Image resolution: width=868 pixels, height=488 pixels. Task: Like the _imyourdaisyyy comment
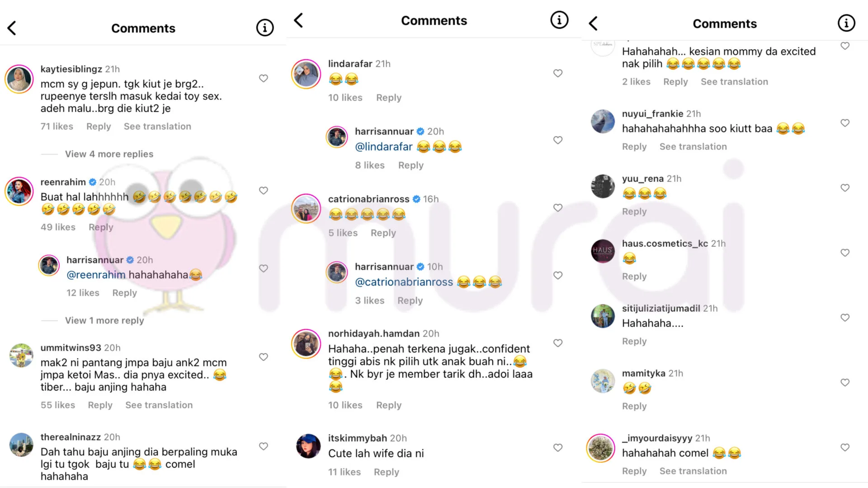point(844,447)
